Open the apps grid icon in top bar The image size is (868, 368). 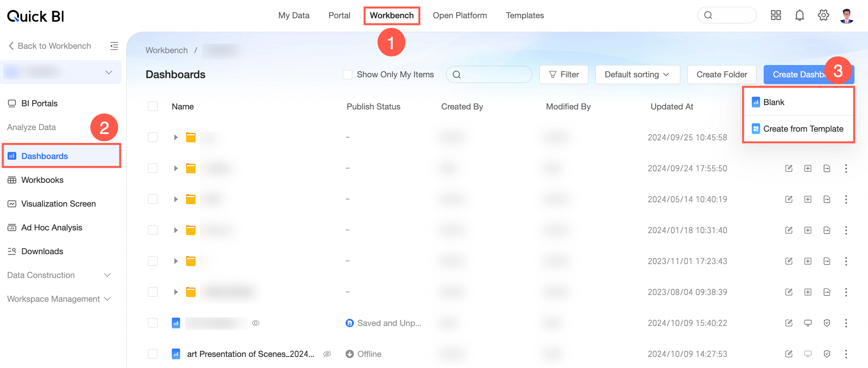tap(776, 15)
